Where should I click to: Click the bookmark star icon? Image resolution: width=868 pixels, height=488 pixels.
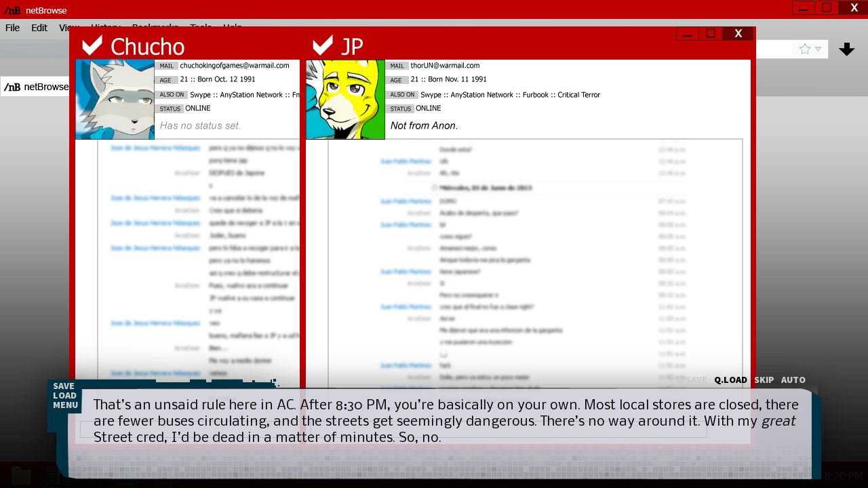pyautogui.click(x=805, y=49)
